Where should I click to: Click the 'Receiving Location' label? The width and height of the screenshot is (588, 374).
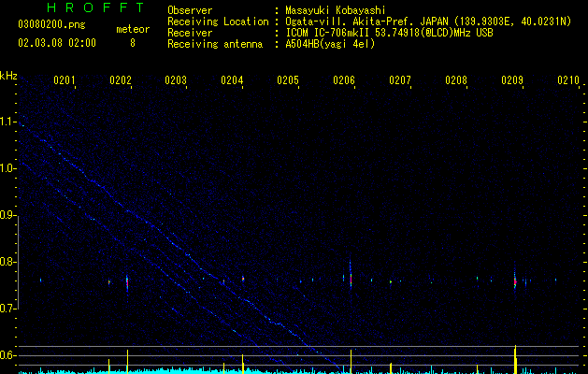[218, 22]
